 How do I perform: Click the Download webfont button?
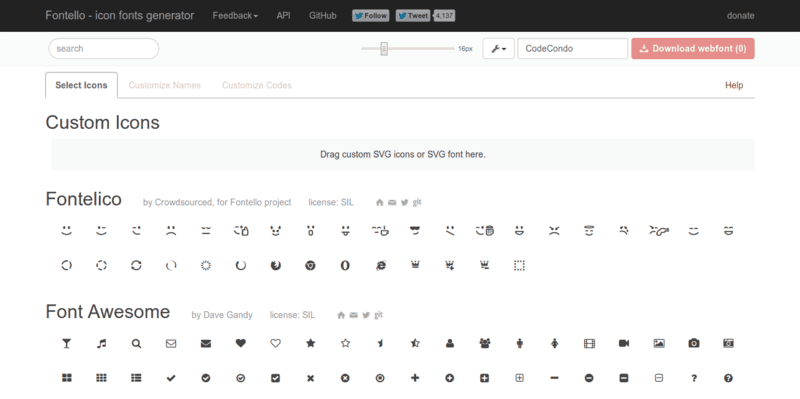coord(693,48)
